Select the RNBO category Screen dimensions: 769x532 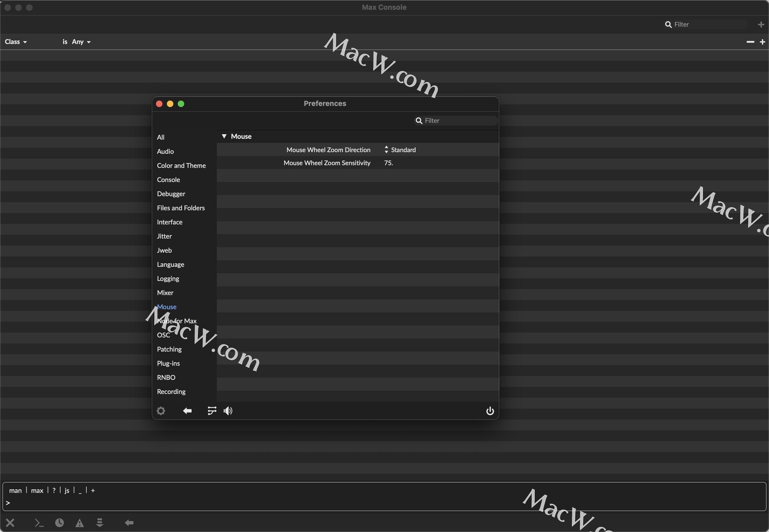point(166,377)
